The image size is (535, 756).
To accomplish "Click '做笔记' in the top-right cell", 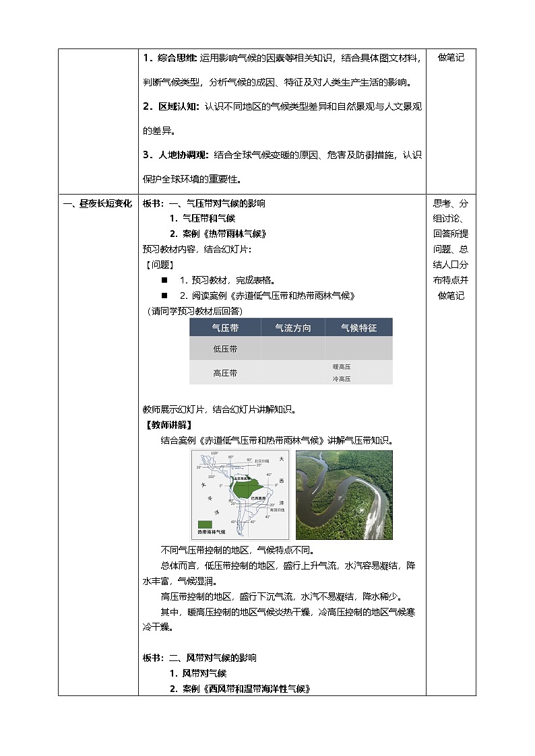I will pos(451,57).
